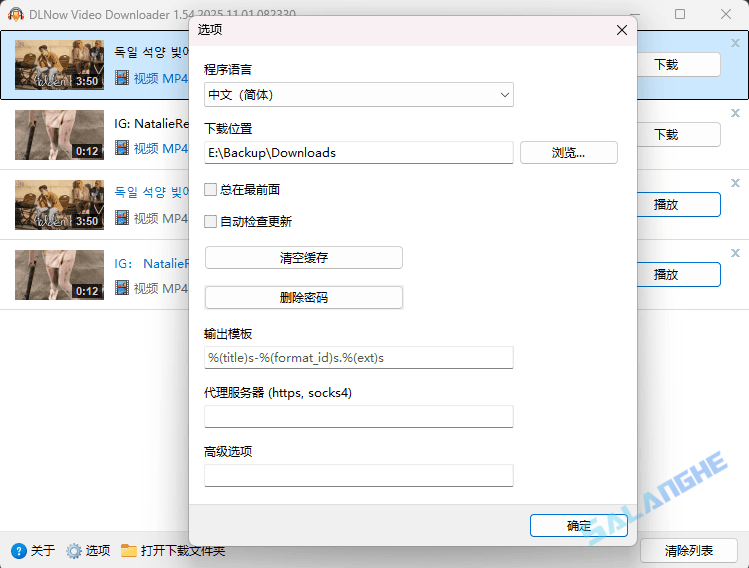Screen dimensions: 749x568
Task: Click the film icon in fourth row
Action: coord(122,288)
